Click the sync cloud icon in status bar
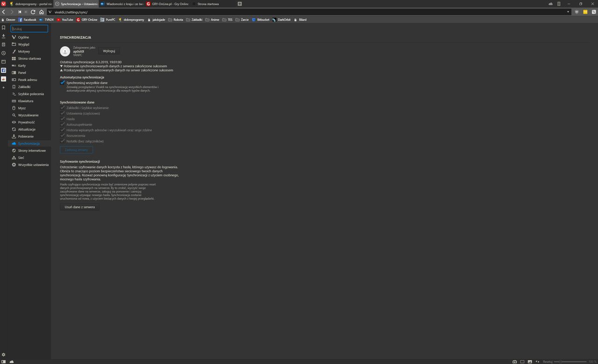This screenshot has height=364, width=598. coord(12,362)
